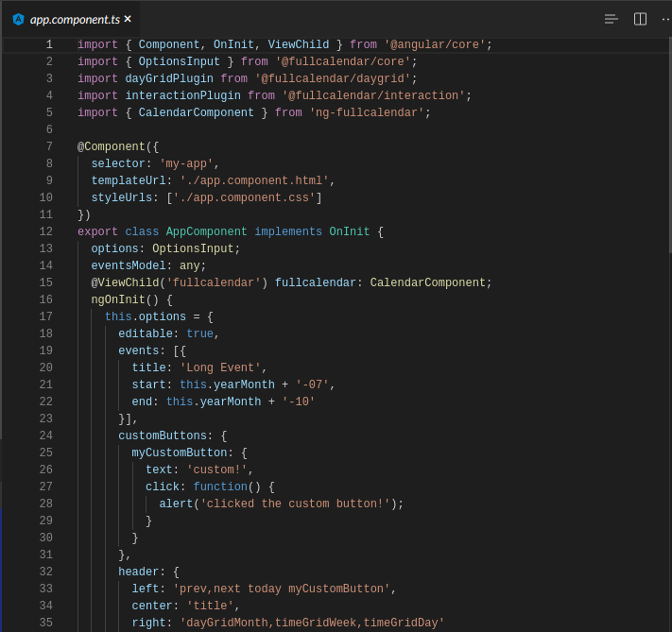Click the AppComponent class name
The image size is (672, 632).
tap(206, 231)
